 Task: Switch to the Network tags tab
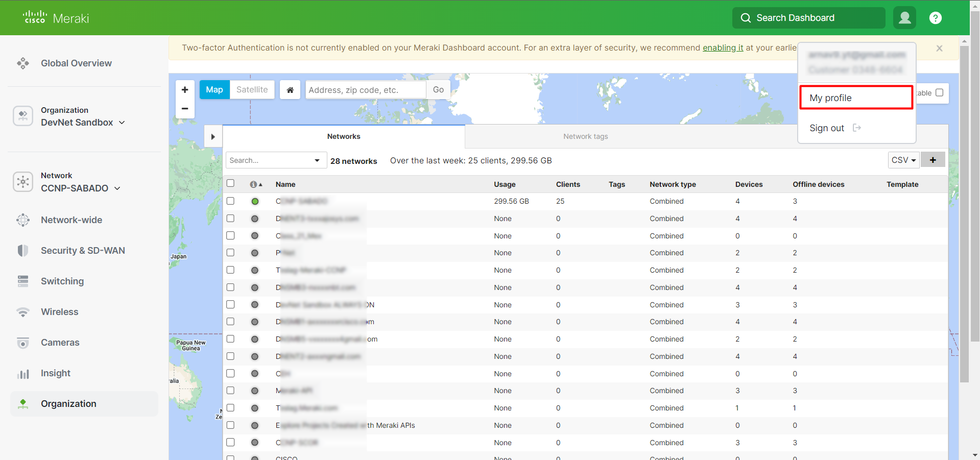coord(586,136)
